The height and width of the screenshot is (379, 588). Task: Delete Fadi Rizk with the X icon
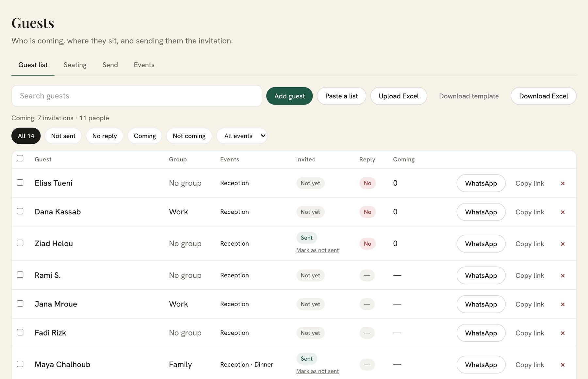563,333
